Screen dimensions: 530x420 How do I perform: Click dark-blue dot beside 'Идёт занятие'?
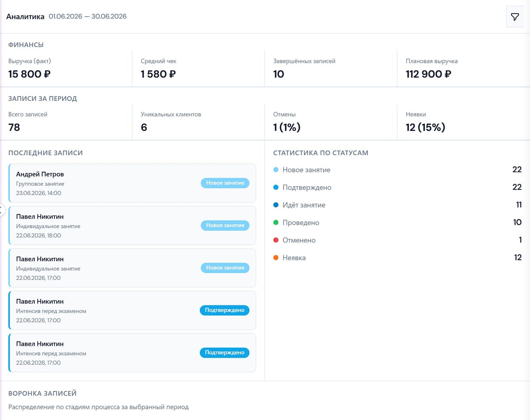[x=276, y=205]
